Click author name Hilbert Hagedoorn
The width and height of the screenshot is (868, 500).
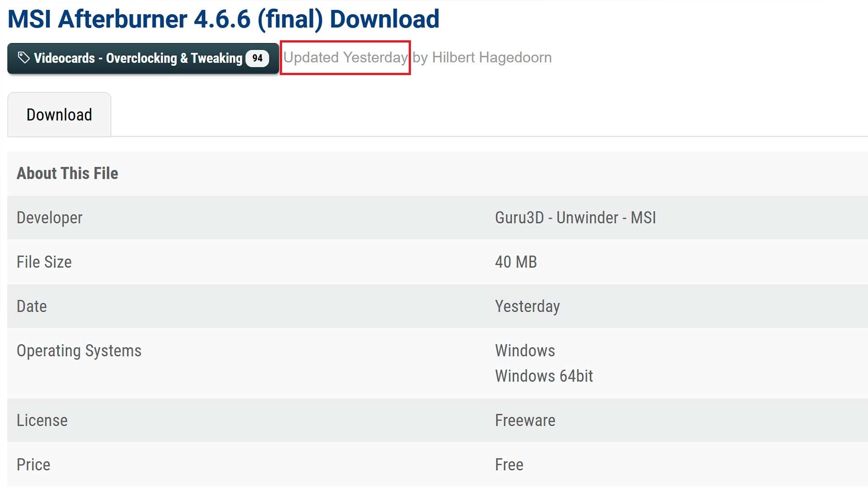[x=491, y=57]
